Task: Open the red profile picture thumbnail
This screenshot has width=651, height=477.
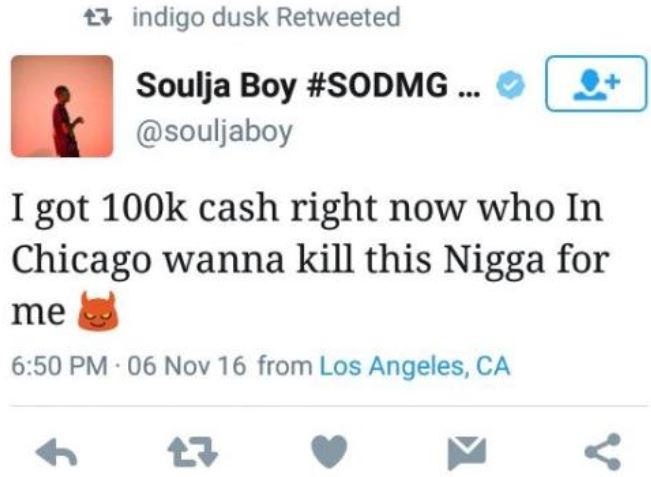Action: pos(62,106)
